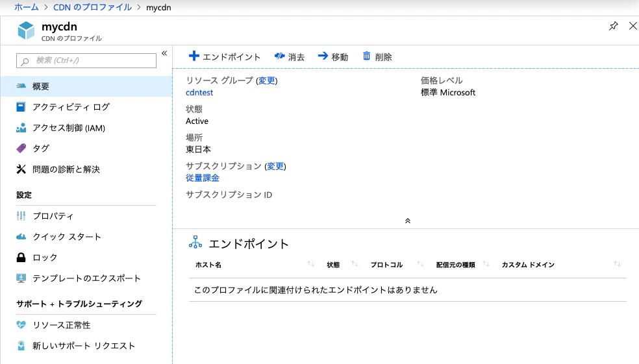Image resolution: width=639 pixels, height=364 pixels.
Task: Click the trash can icon beside 削除
Action: pos(367,56)
